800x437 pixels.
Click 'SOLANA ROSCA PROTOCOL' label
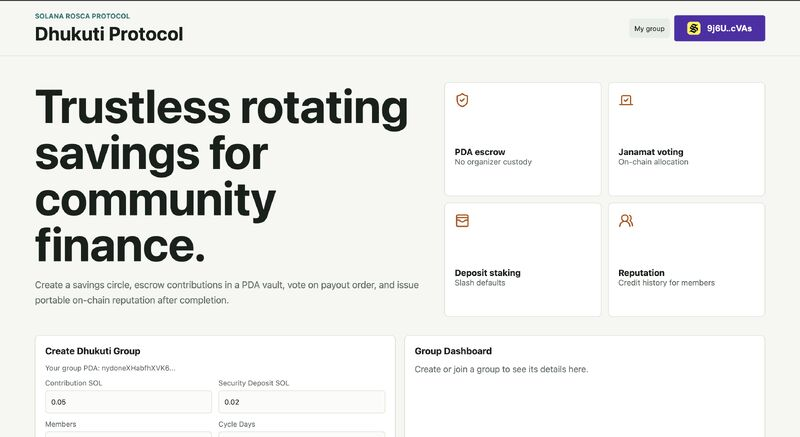pyautogui.click(x=82, y=16)
